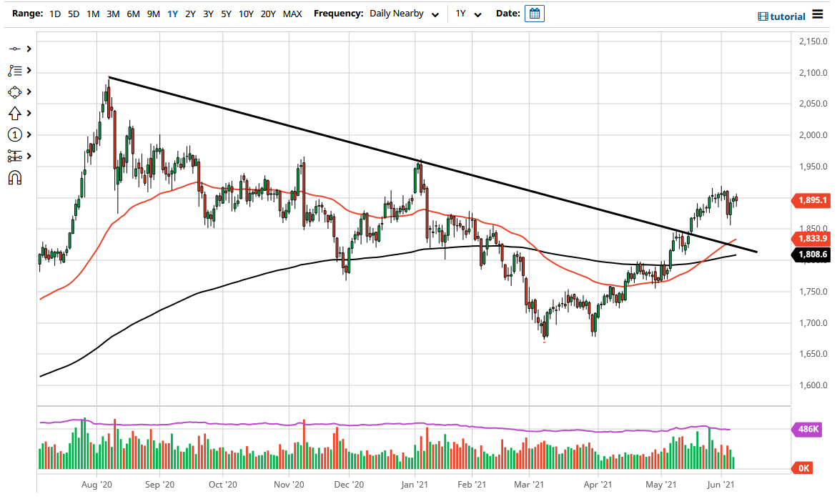
Task: Select the Fibonacci levels tool icon
Action: [14, 156]
